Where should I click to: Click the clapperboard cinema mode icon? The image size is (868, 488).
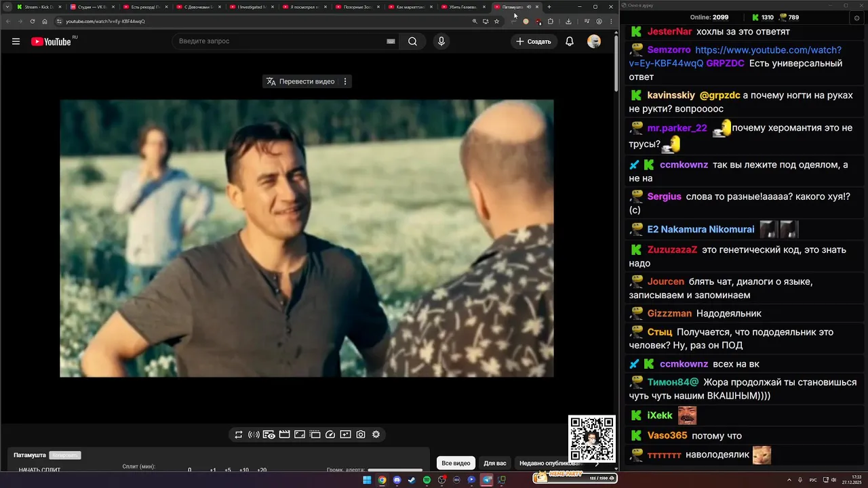284,434
